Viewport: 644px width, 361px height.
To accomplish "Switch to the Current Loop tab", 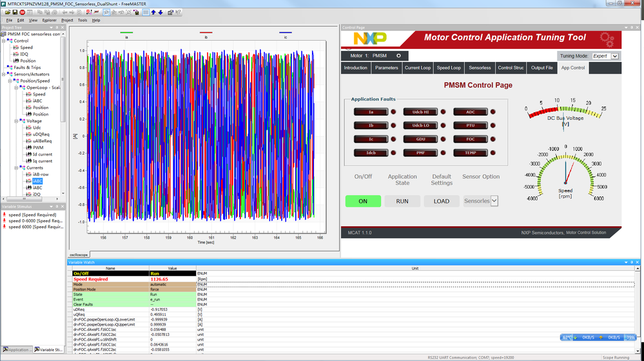I will coord(418,68).
